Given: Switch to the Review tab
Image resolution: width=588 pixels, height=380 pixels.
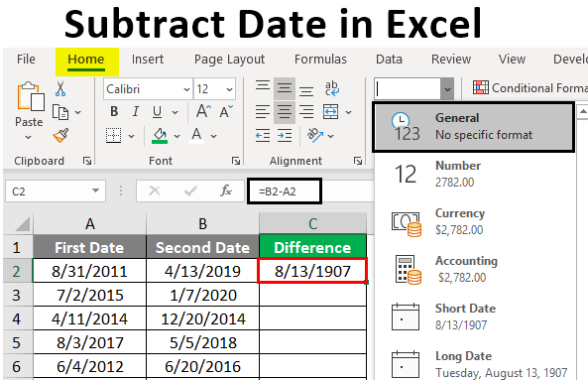Looking at the screenshot, I should point(451,59).
